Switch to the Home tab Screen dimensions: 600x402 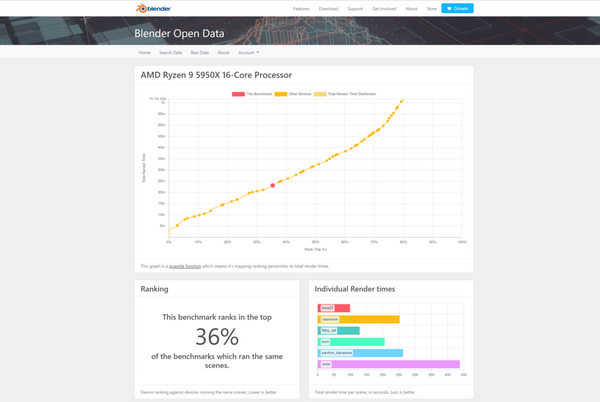(x=144, y=52)
